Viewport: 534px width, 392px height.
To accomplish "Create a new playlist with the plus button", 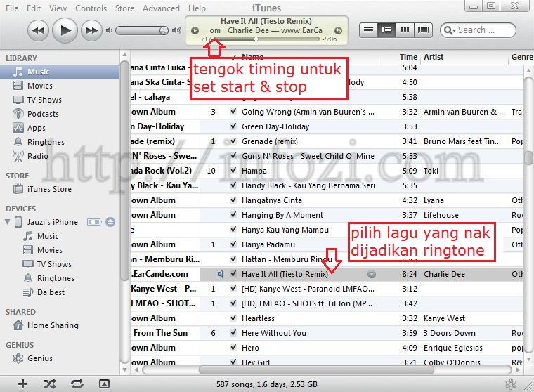I will coord(22,384).
